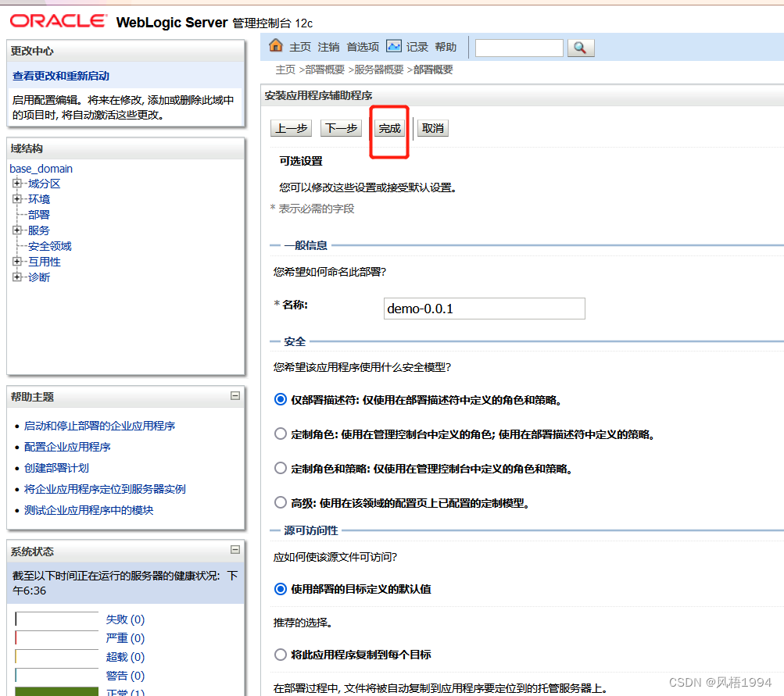Click 严重 (0) status link

[x=125, y=638]
